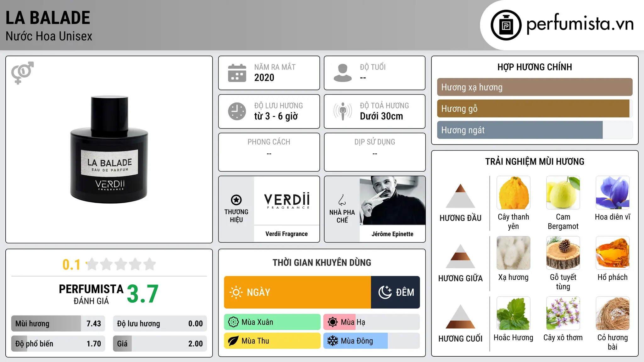This screenshot has width=644, height=362.
Task: Click the Jérôme Epinette perfumer name
Action: (392, 234)
